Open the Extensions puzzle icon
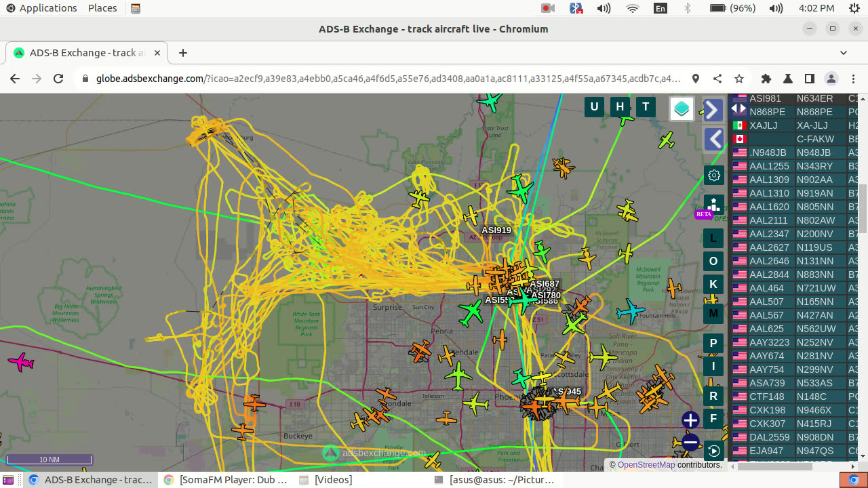This screenshot has height=488, width=868. coord(766,79)
